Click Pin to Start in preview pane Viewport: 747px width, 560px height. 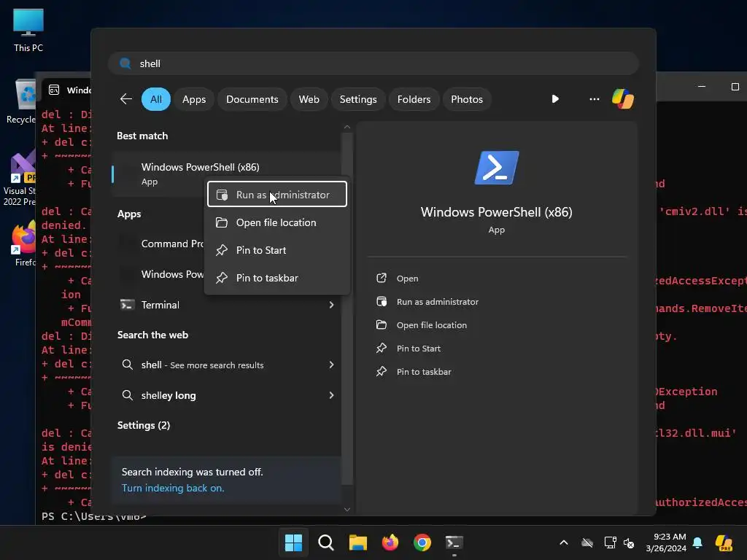pos(418,349)
